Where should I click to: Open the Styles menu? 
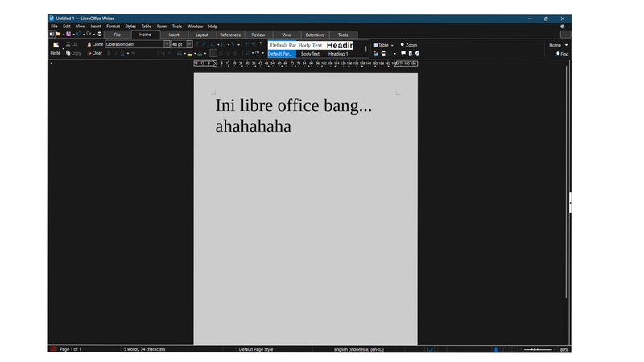click(x=130, y=27)
